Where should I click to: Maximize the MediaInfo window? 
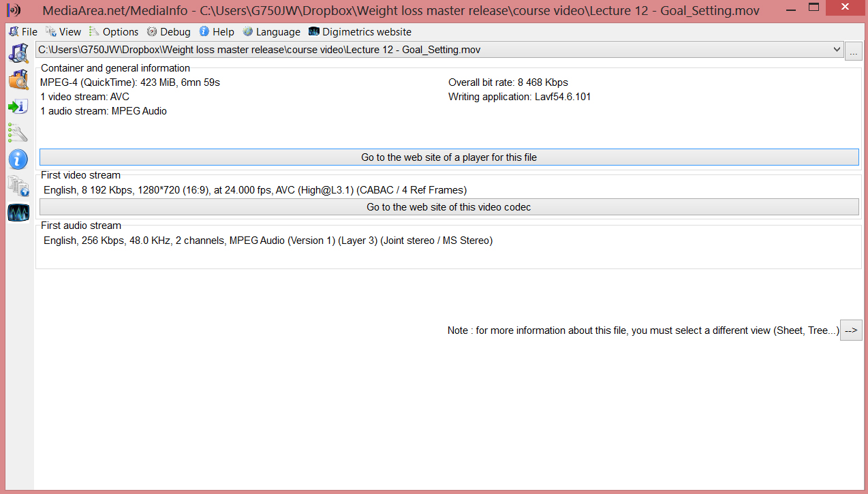coord(814,8)
